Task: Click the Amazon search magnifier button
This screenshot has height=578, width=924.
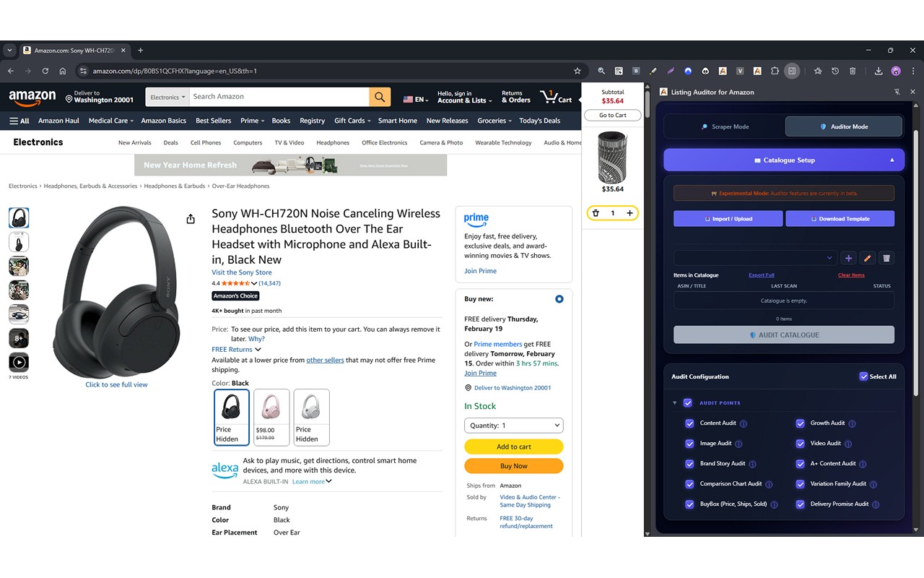Action: click(380, 97)
